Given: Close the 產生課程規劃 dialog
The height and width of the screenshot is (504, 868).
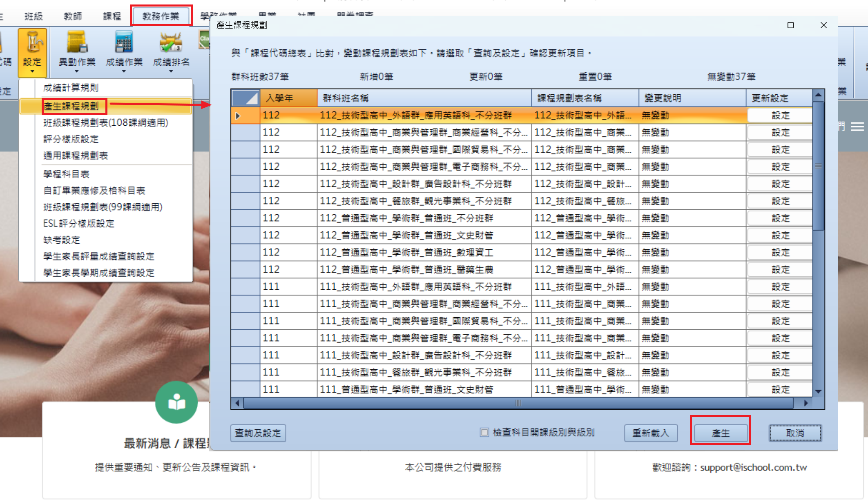Looking at the screenshot, I should (823, 25).
